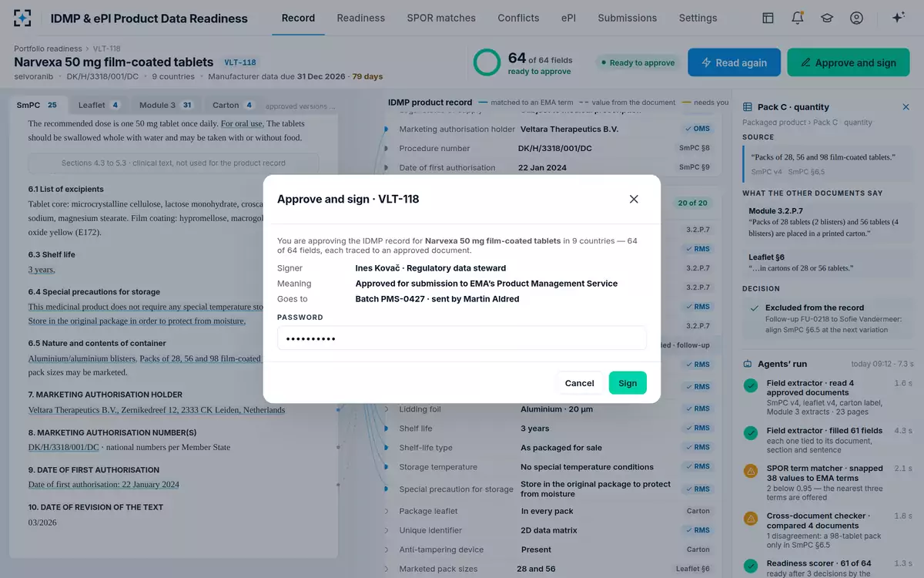
Task: Close the Approve and sign dialog
Action: tap(634, 199)
